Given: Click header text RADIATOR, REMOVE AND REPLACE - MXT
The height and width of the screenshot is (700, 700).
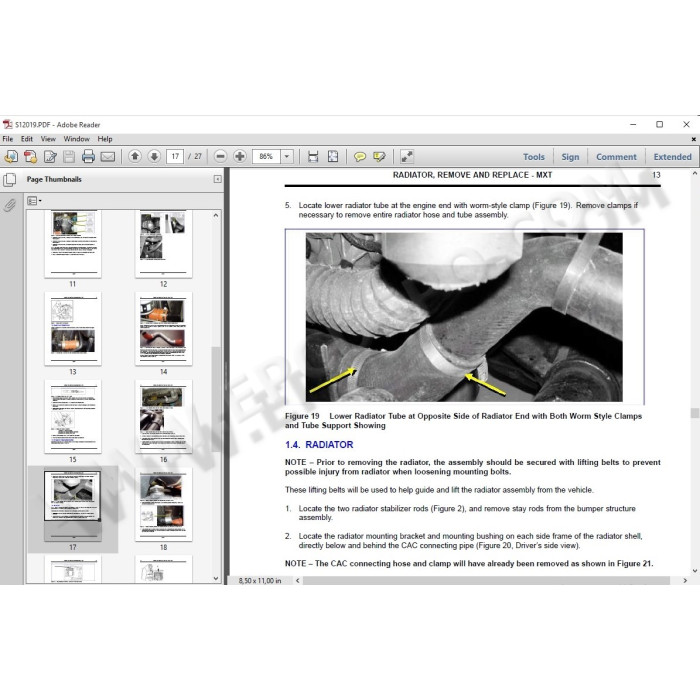Looking at the screenshot, I should pos(472,175).
